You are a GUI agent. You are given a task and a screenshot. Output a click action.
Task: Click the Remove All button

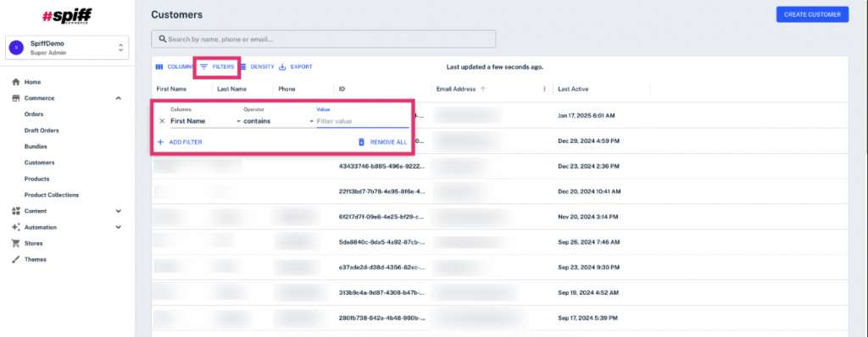point(382,142)
